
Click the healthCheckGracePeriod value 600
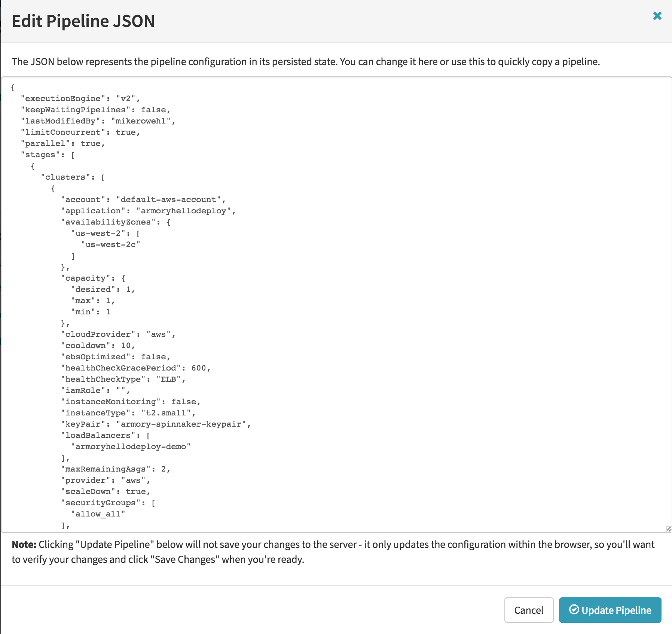tap(199, 368)
